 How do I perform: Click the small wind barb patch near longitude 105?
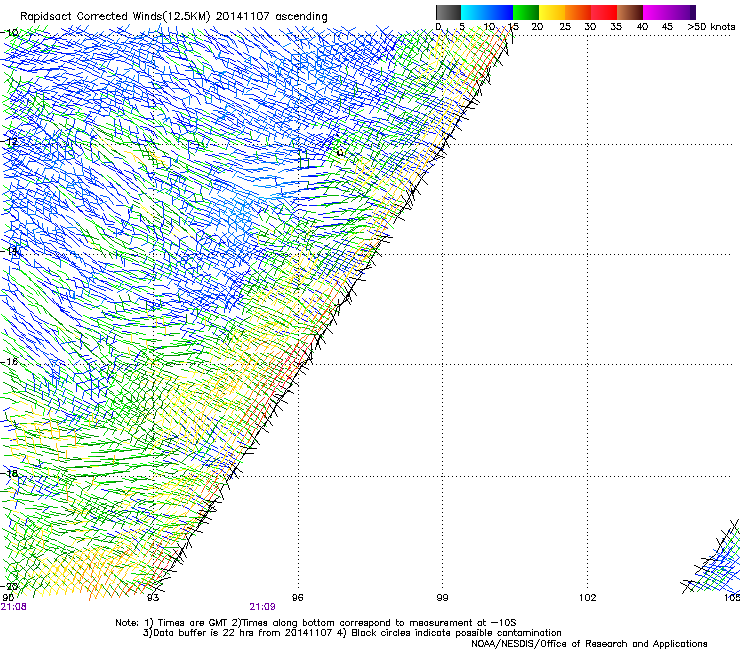[712, 556]
